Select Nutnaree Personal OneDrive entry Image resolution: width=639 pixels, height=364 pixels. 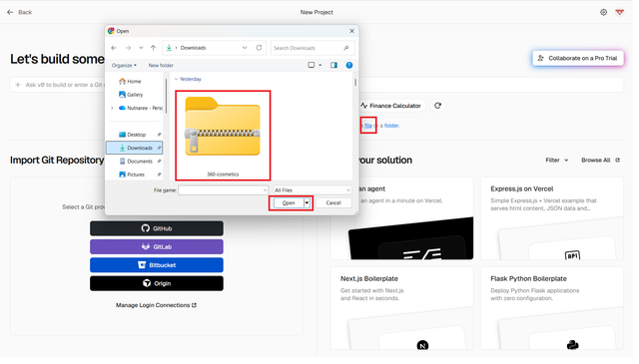142,109
